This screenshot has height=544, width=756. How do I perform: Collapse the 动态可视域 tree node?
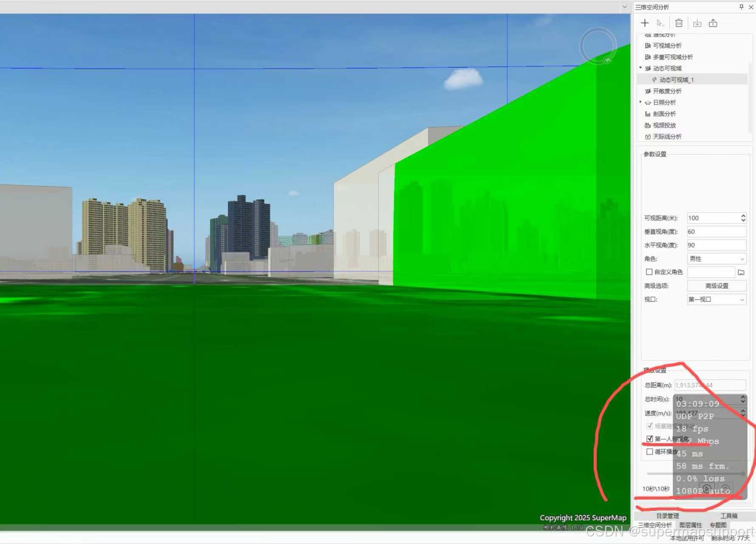(x=640, y=68)
